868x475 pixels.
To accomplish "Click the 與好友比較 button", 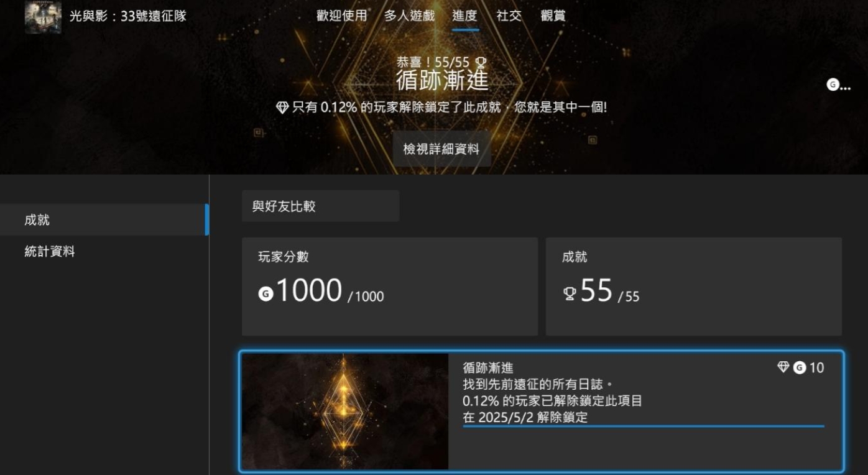I will 321,206.
